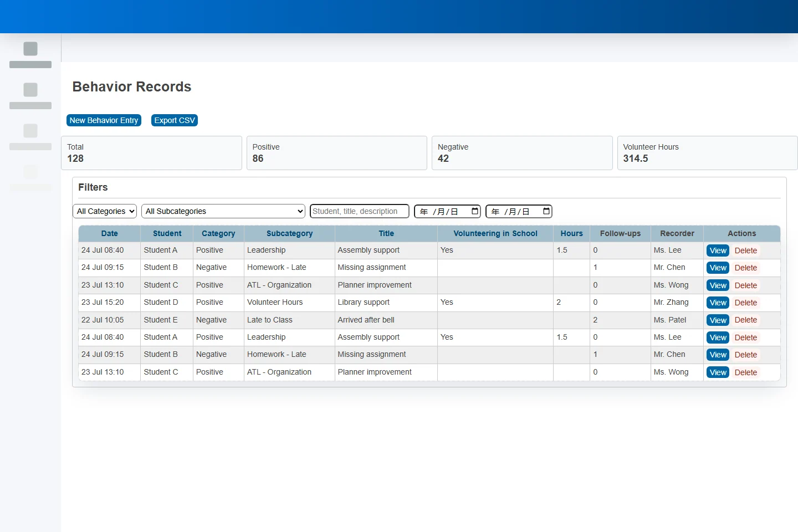The height and width of the screenshot is (532, 798).
Task: Click the Mr. Zhang recorder cell
Action: tap(677, 303)
